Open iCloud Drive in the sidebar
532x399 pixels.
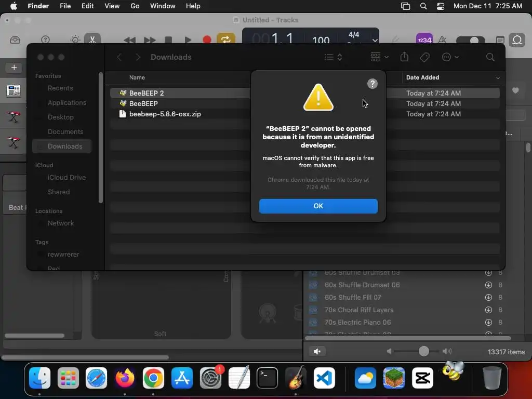coord(66,178)
